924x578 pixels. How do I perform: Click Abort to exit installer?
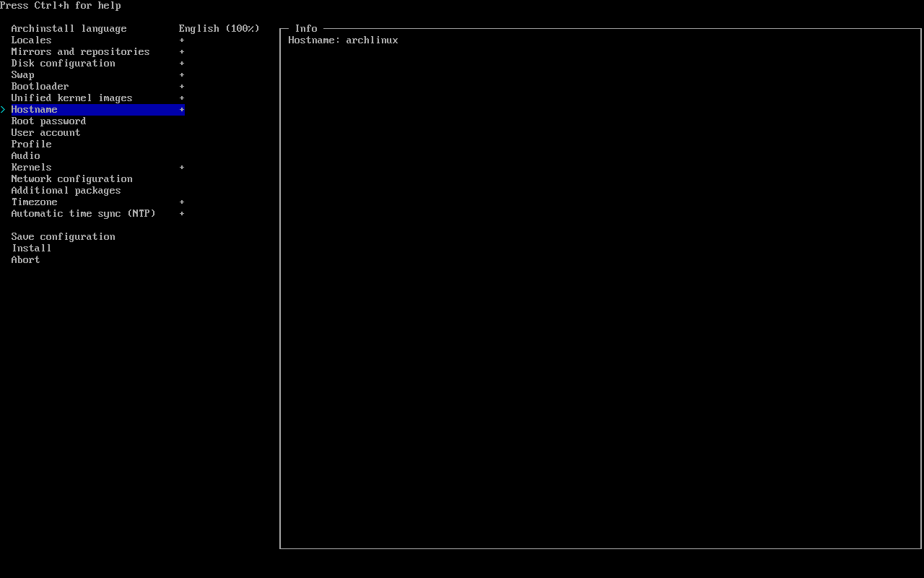pos(25,260)
